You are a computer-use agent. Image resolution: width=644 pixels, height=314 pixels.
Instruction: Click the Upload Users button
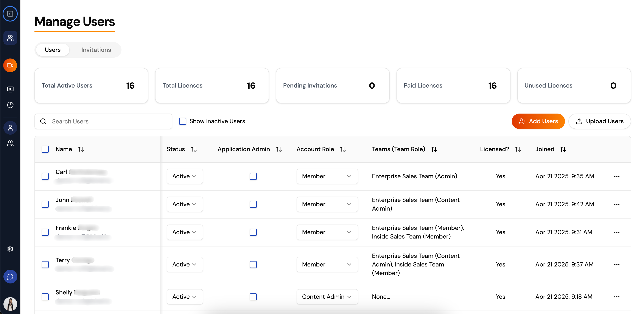[599, 121]
